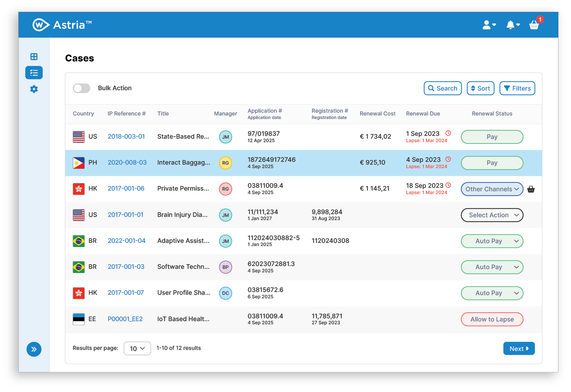The height and width of the screenshot is (392, 571).
Task: Click the Country column header
Action: click(83, 114)
